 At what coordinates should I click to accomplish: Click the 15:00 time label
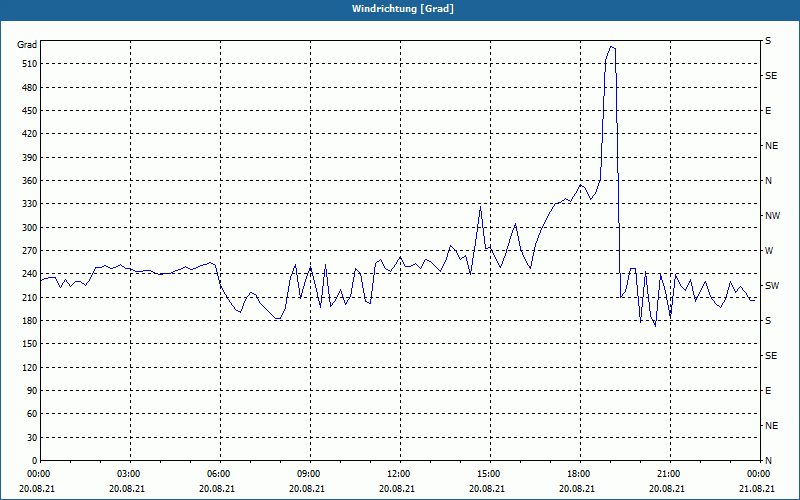tap(490, 474)
